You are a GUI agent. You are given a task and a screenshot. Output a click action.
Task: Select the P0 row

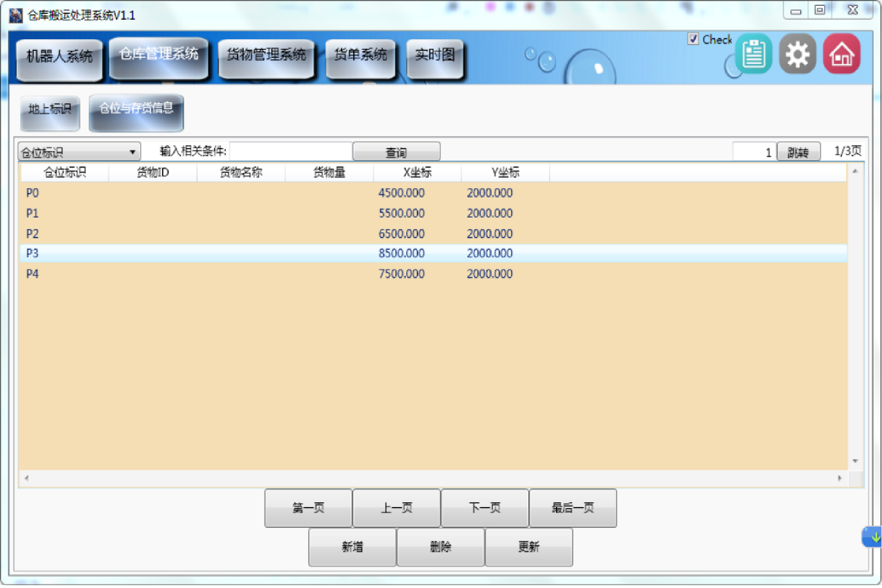(434, 193)
